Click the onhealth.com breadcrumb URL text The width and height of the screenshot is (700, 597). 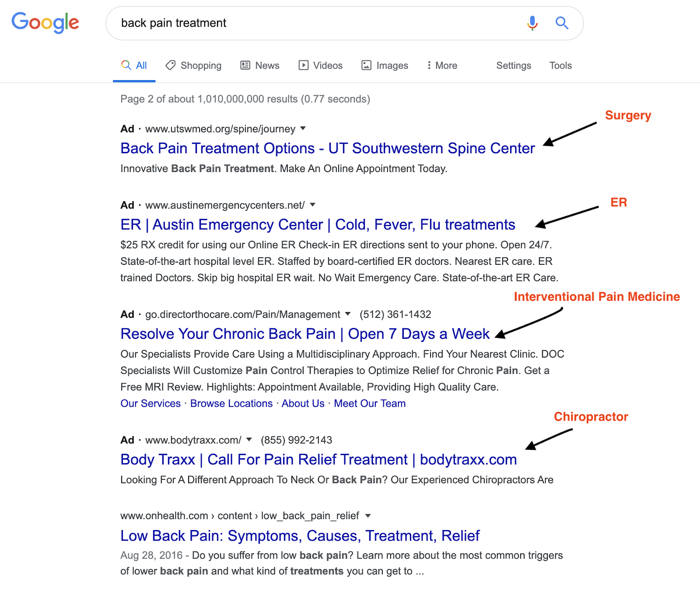(x=240, y=516)
